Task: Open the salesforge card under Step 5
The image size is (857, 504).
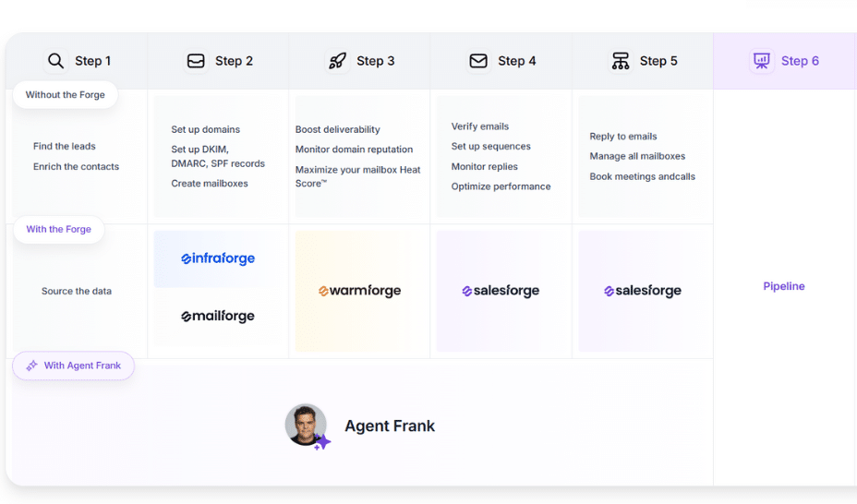Action: 643,291
